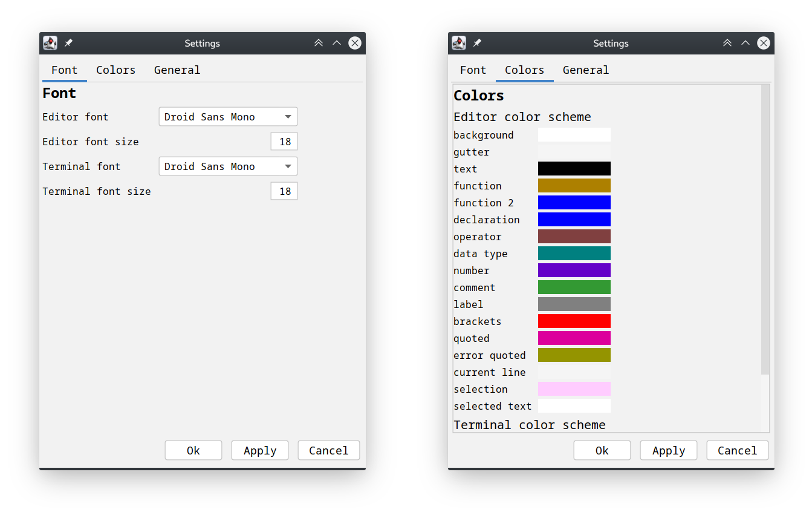The width and height of the screenshot is (812, 518).
Task: Click the 'current line' label
Action: click(490, 372)
